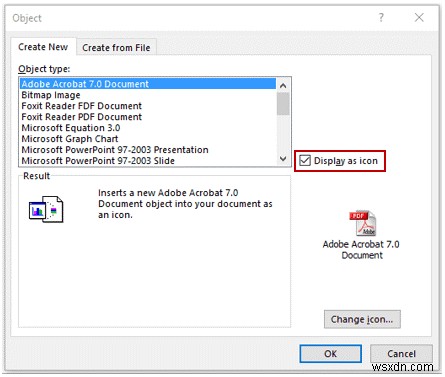Click the object type list scrollbar thumb
The width and height of the screenshot is (445, 377).
coord(283,104)
